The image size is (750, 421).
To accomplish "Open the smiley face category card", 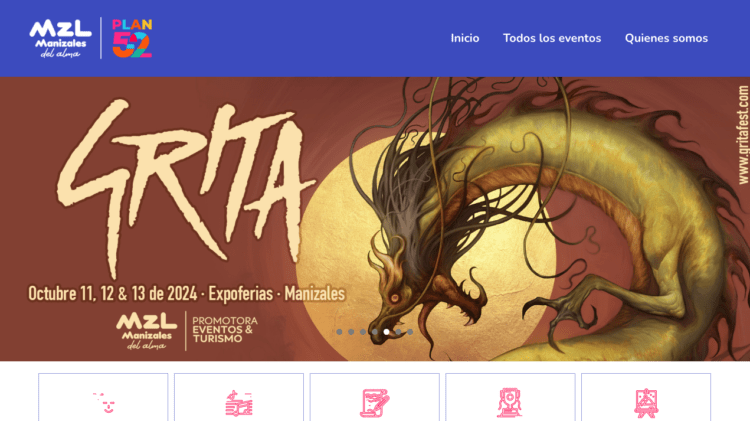I will (103, 397).
